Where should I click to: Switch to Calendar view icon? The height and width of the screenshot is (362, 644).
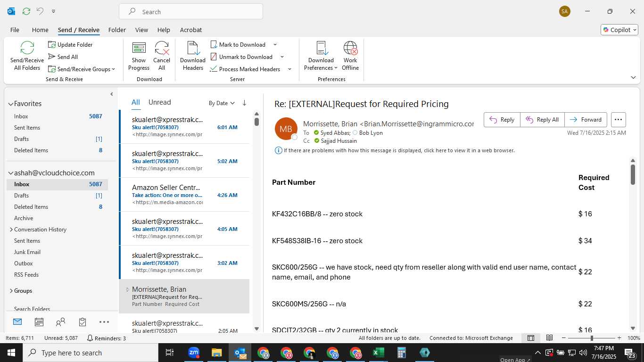[39, 322]
